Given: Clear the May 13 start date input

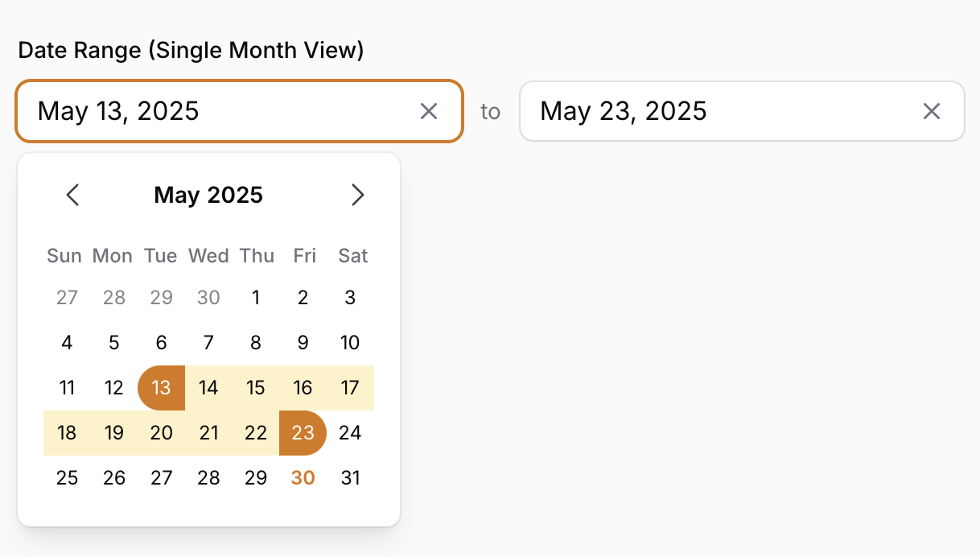Looking at the screenshot, I should pos(429,111).
